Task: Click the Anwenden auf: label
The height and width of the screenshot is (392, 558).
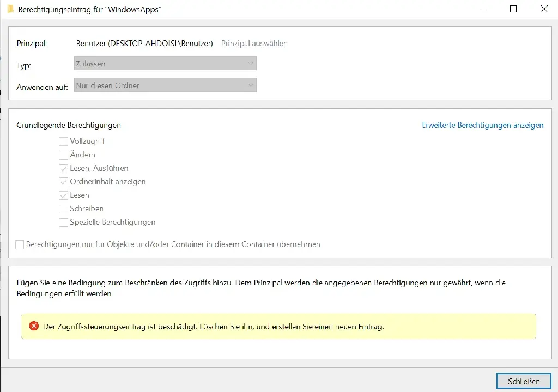Action: pos(42,87)
